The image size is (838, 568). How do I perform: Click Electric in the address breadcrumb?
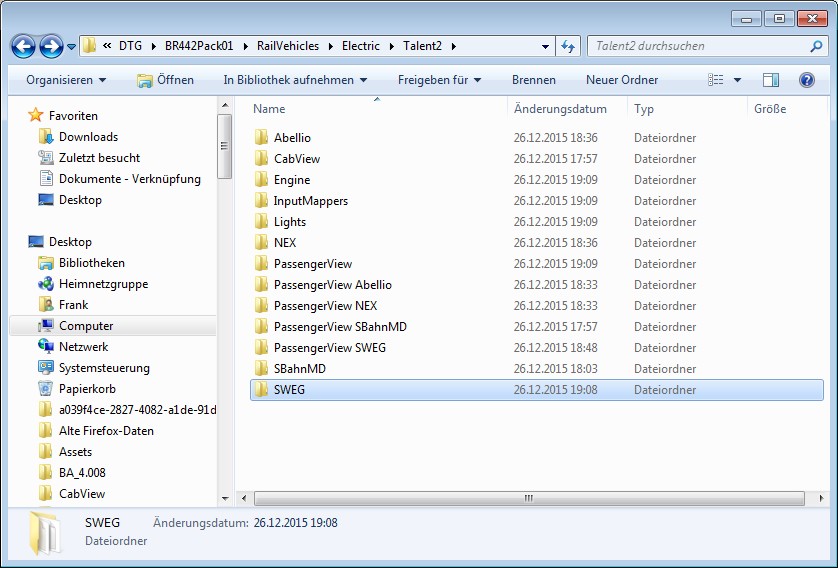point(361,46)
